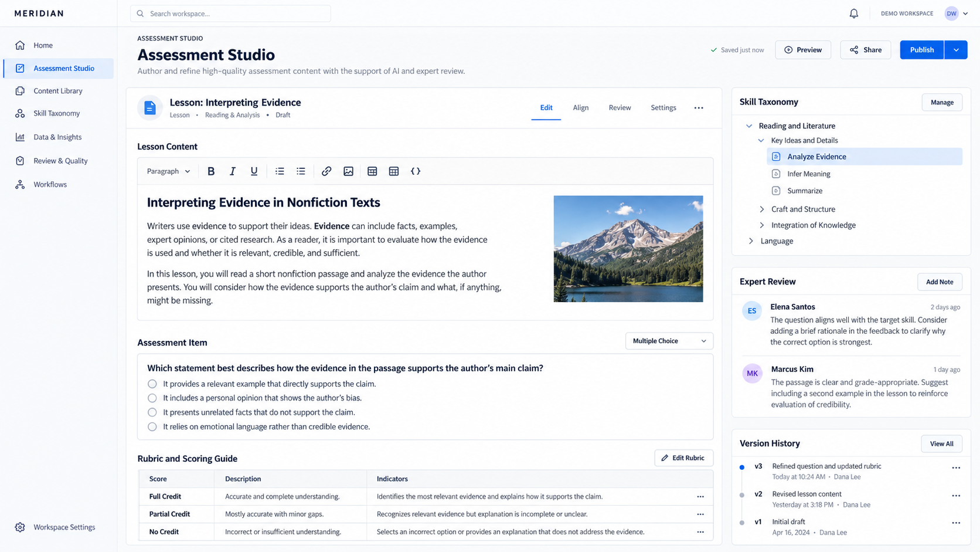Open Content Library from sidebar

pyautogui.click(x=59, y=91)
